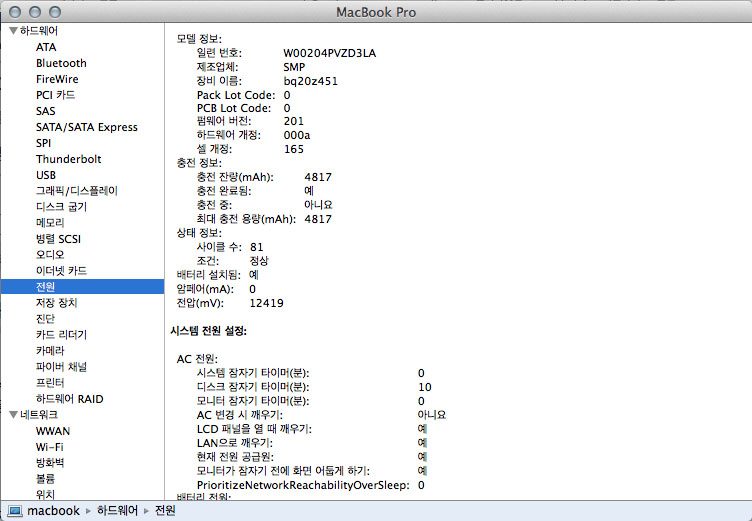Select PCI 카드 in the sidebar
The height and width of the screenshot is (521, 752).
pos(55,95)
